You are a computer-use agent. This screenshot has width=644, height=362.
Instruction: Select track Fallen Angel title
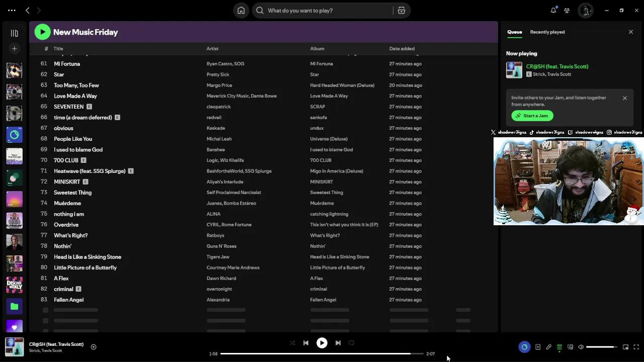coord(68,300)
